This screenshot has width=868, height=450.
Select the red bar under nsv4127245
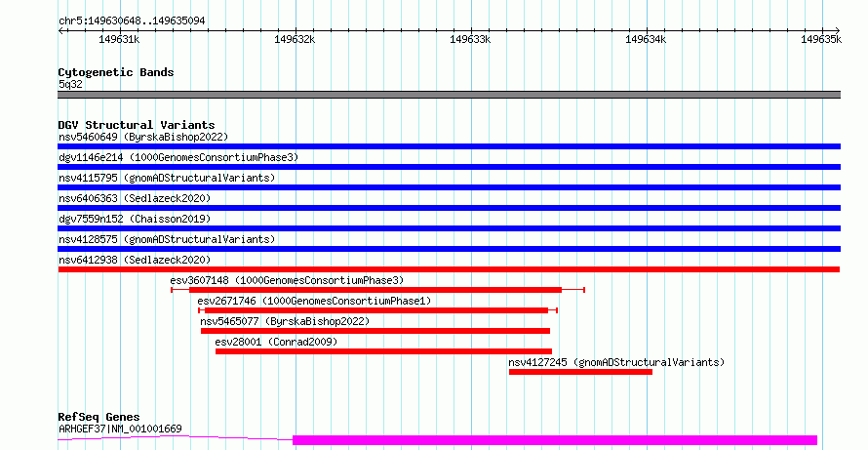pyautogui.click(x=580, y=372)
